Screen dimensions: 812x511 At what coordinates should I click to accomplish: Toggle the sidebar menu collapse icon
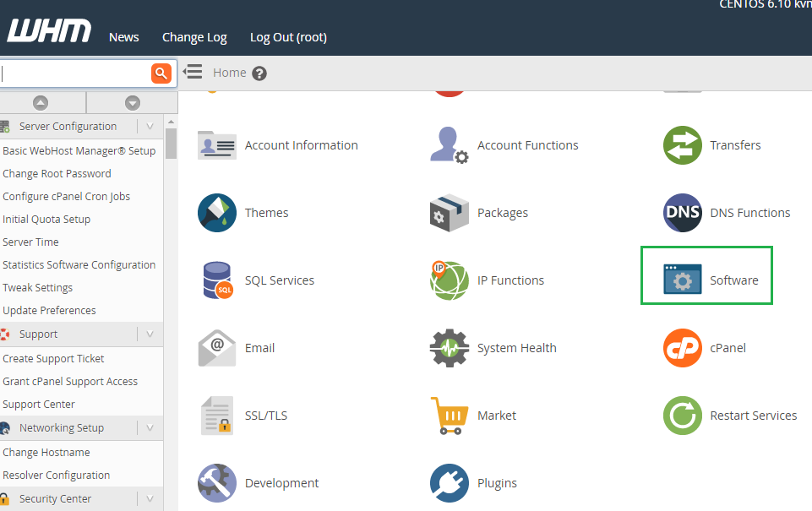(193, 72)
